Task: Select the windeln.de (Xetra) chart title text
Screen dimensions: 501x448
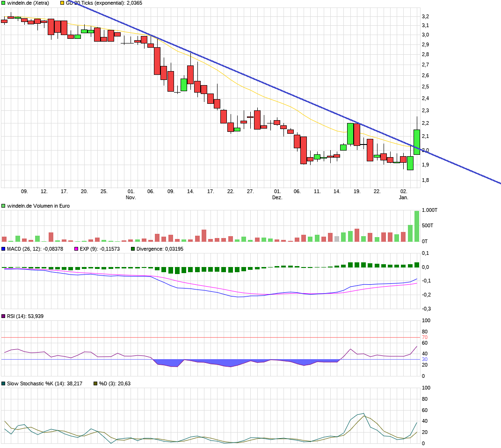Action: tap(28, 3)
